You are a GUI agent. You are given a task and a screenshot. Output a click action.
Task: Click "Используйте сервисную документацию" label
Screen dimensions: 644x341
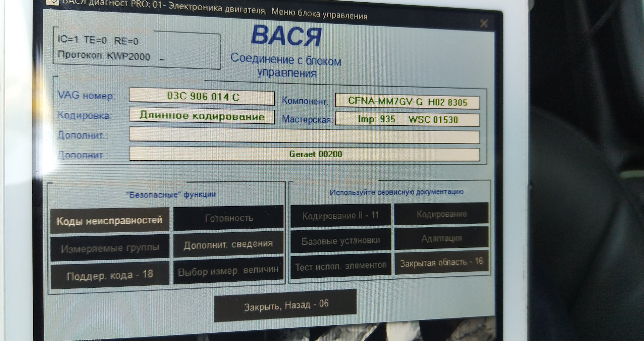[x=396, y=192]
